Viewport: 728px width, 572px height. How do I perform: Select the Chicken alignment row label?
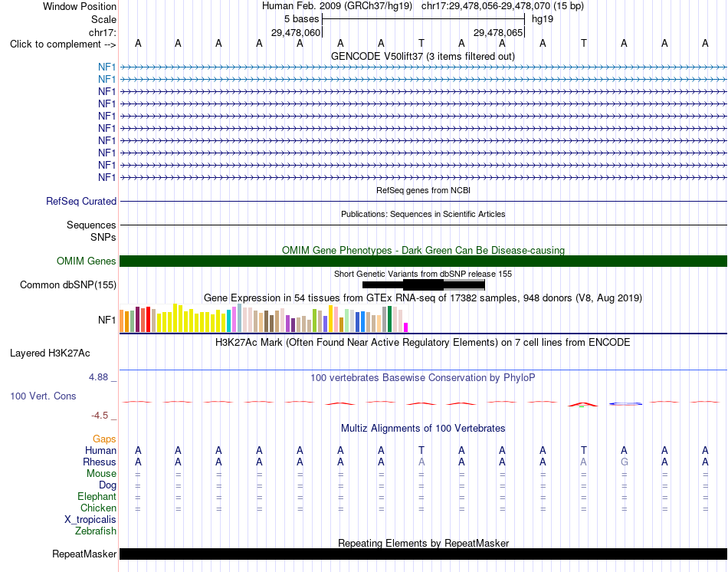click(98, 508)
